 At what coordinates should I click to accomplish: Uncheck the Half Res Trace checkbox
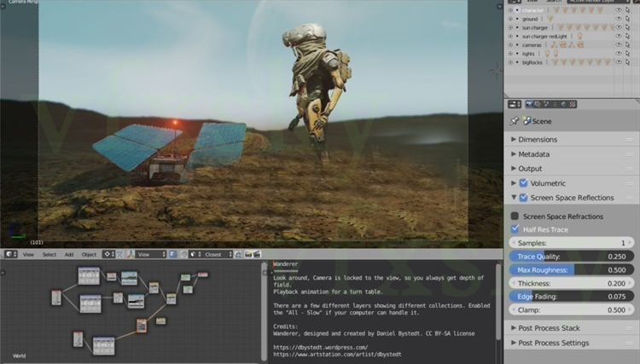point(515,229)
